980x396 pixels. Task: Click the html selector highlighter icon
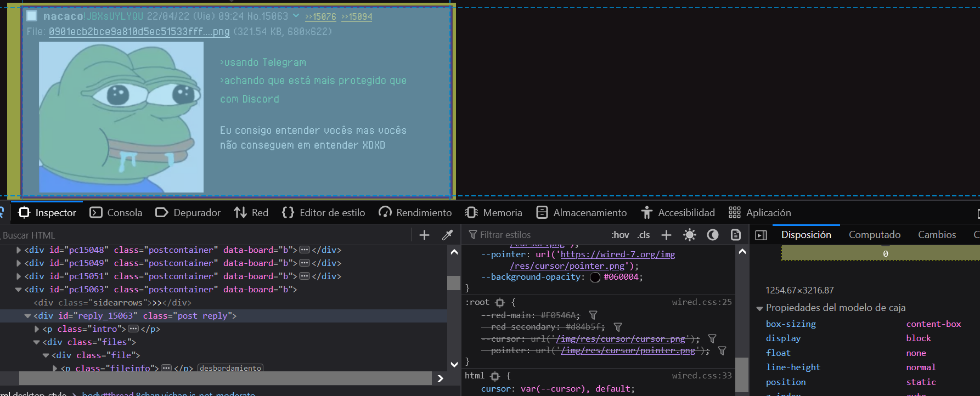click(495, 376)
